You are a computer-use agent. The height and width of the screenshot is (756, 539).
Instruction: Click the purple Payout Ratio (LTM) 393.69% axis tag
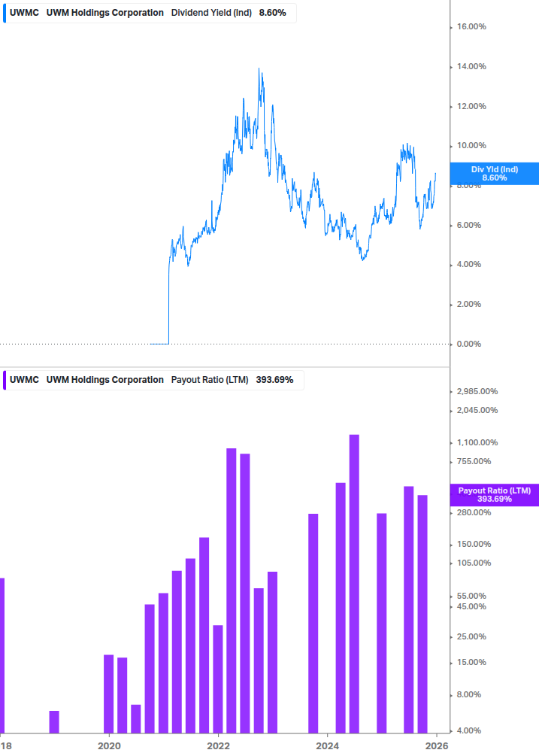click(494, 495)
